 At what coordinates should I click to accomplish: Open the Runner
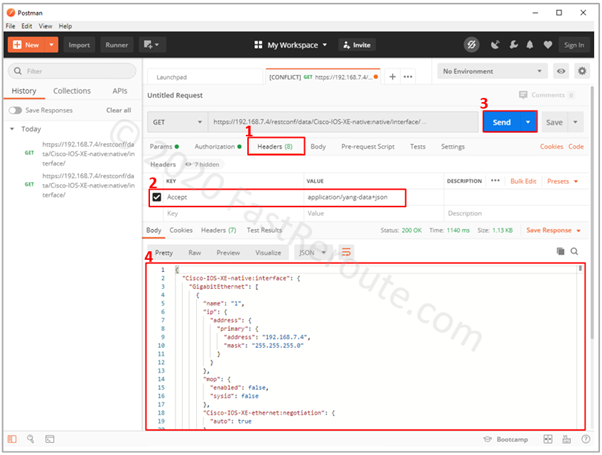(x=117, y=45)
